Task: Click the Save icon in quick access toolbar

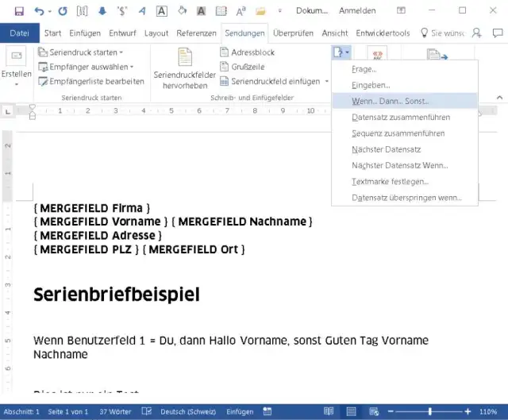Action: tap(19, 11)
